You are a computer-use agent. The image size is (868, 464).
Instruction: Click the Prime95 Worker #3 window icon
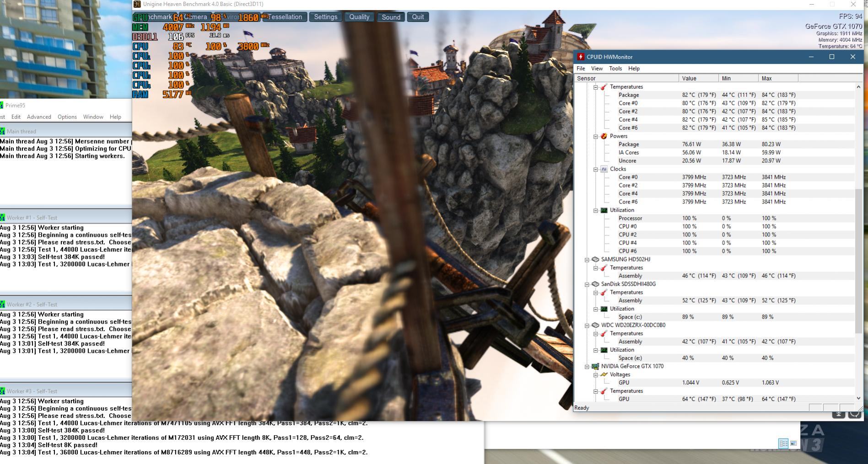click(2, 391)
